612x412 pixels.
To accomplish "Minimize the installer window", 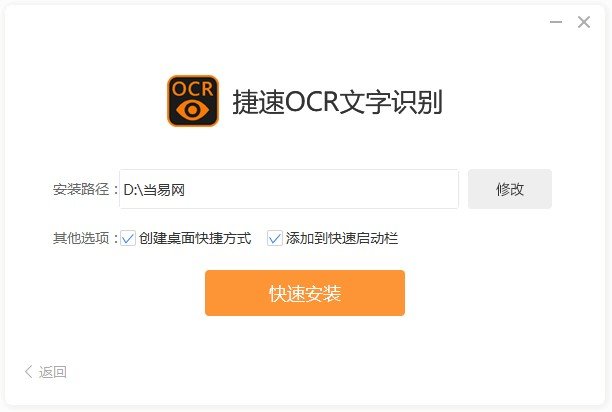I will tap(556, 22).
